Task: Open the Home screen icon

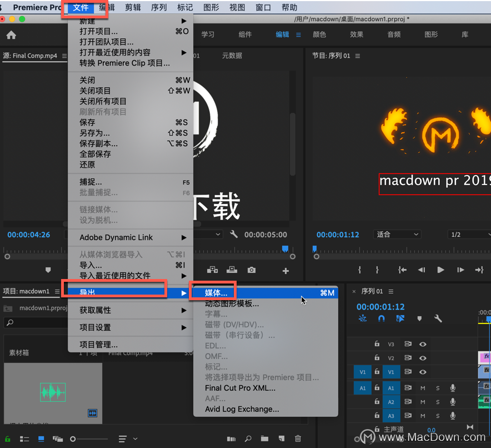Action: [x=11, y=35]
